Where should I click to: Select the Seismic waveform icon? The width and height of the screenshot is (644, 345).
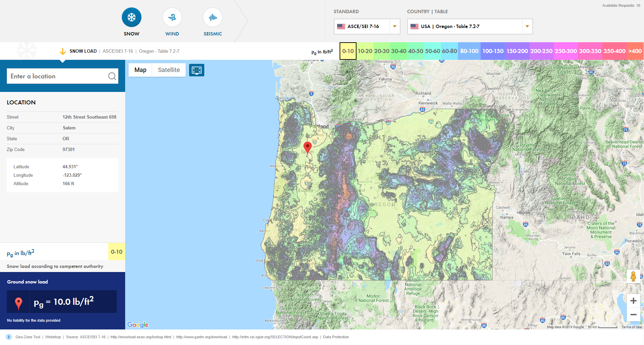tap(213, 17)
